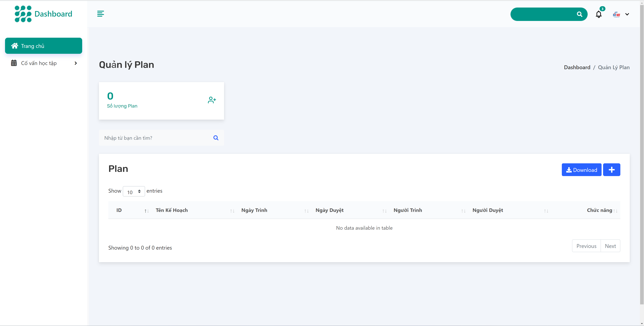Open the Show entries dropdown
The height and width of the screenshot is (326, 644).
(133, 191)
